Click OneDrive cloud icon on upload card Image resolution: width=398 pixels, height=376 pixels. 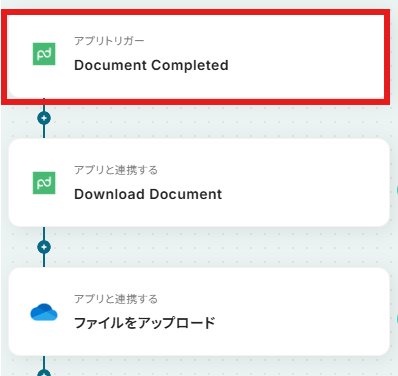click(44, 312)
